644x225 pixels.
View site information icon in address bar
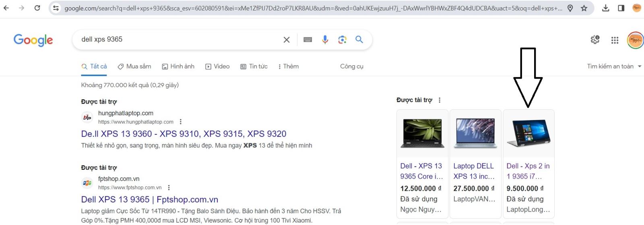click(56, 8)
